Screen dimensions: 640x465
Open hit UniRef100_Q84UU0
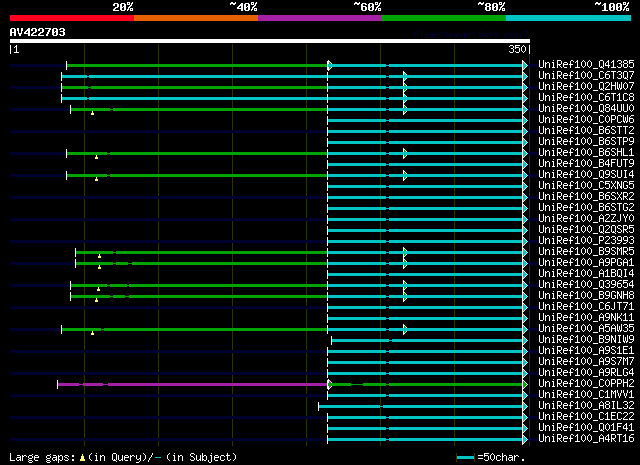[x=586, y=109]
